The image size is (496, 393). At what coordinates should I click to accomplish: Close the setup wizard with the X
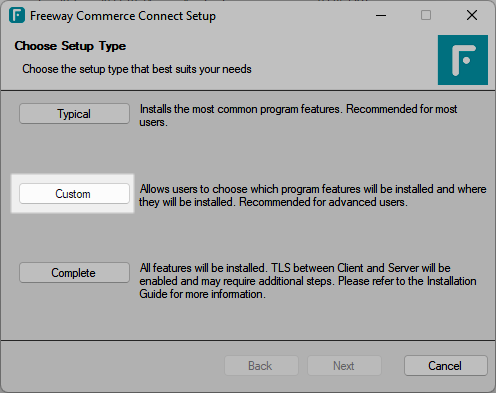coord(472,15)
